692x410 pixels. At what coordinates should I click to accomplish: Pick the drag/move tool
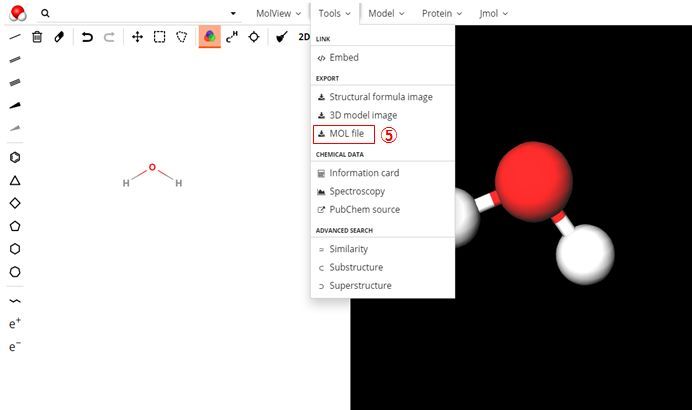point(137,37)
